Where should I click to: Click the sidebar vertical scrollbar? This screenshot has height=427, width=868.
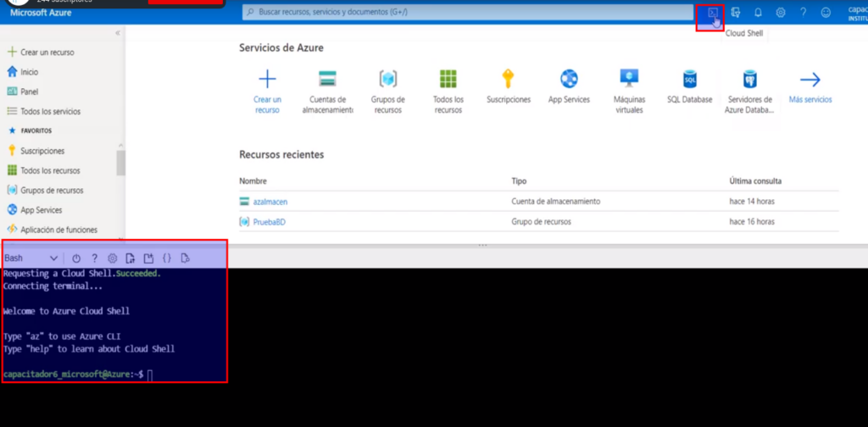click(120, 163)
